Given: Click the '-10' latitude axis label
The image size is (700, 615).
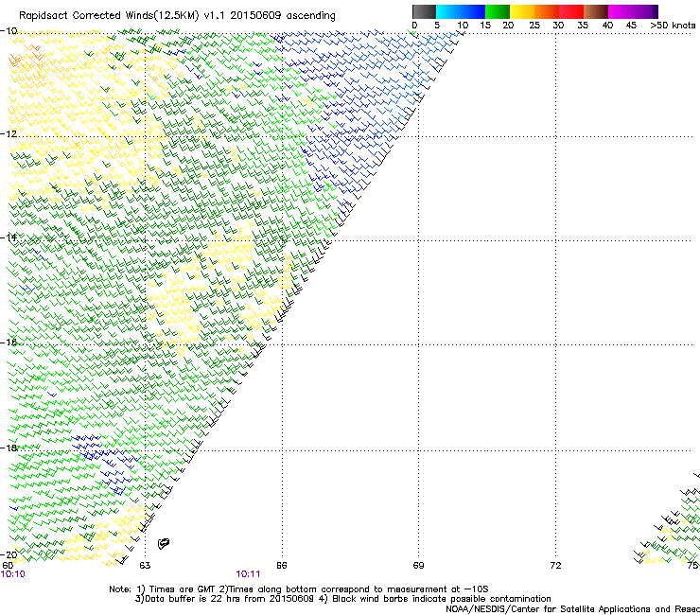Looking at the screenshot, I should (x=9, y=31).
